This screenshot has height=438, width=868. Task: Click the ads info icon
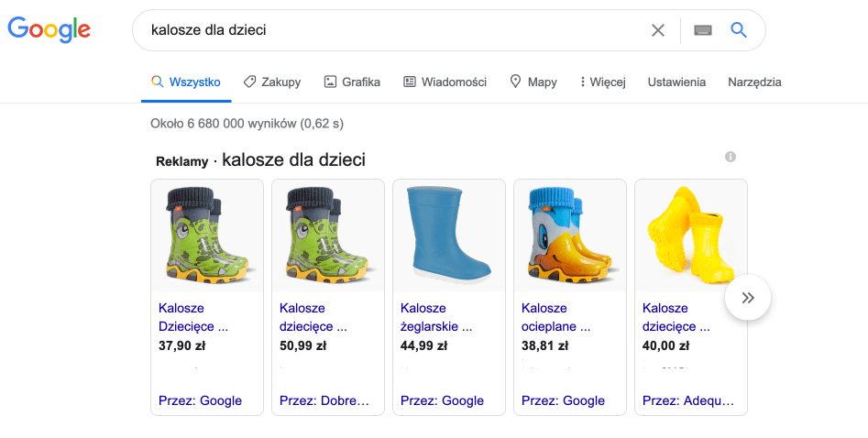tap(731, 157)
